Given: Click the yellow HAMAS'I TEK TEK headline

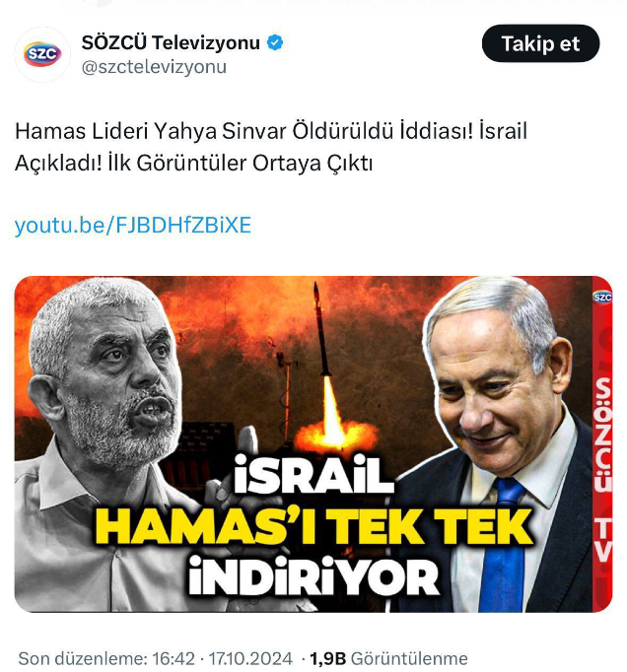Looking at the screenshot, I should point(315,526).
